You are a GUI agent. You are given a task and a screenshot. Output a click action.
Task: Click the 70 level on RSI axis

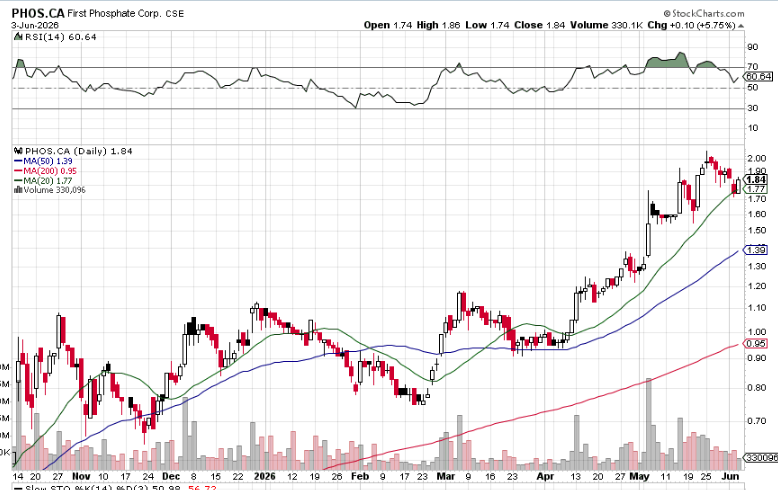tap(753, 66)
